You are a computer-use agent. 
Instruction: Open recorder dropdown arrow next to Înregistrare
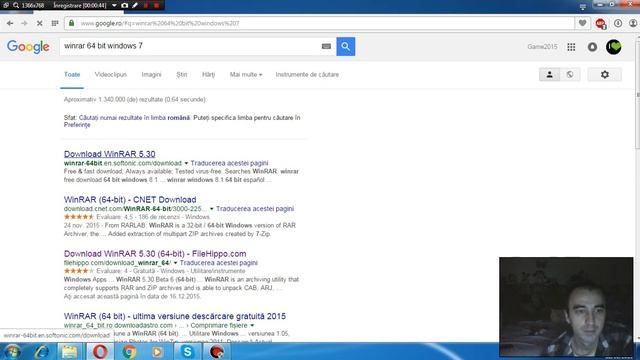tap(114, 5)
